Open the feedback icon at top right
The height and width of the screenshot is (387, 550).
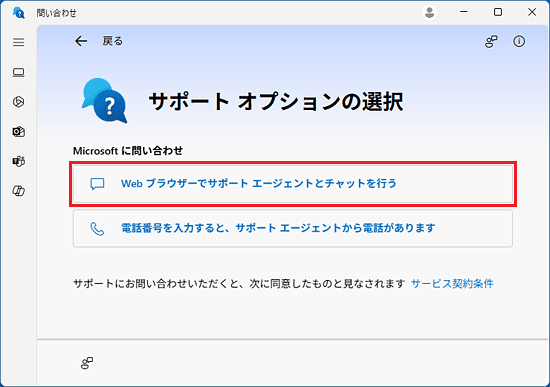(491, 41)
